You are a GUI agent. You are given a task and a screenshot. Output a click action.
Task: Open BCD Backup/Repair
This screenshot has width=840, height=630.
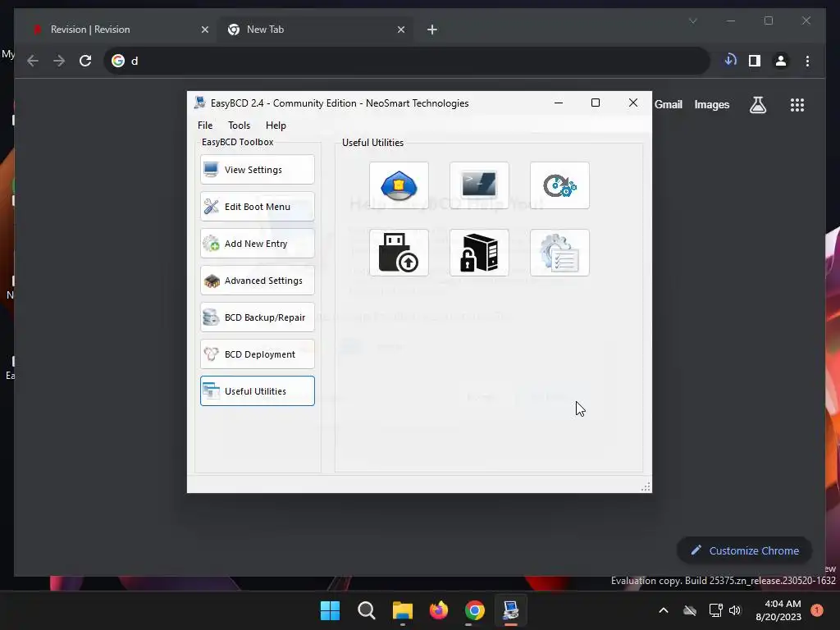[257, 317]
